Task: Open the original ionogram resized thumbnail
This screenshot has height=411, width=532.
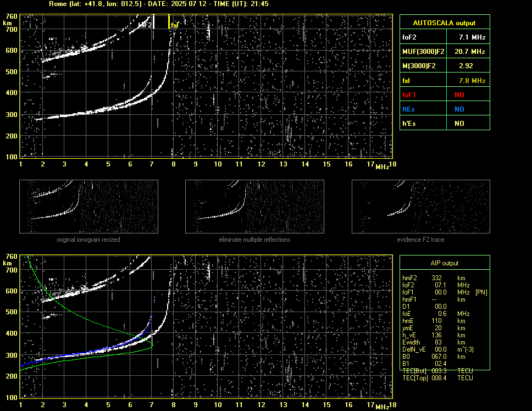Action: [88, 207]
